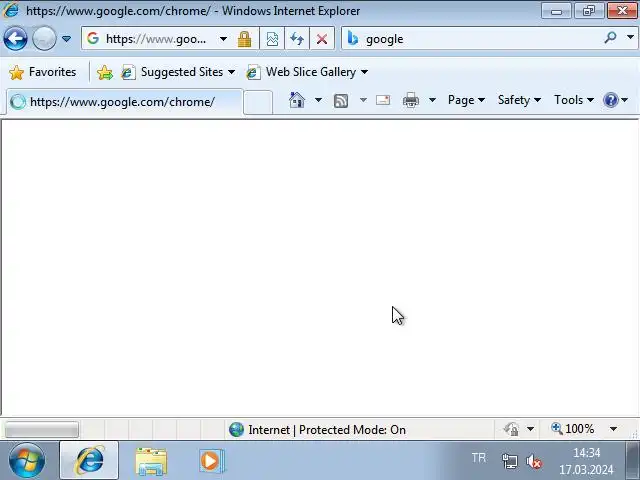Viewport: 640px width, 480px height.
Task: Run search with the magnifier icon
Action: 610,38
